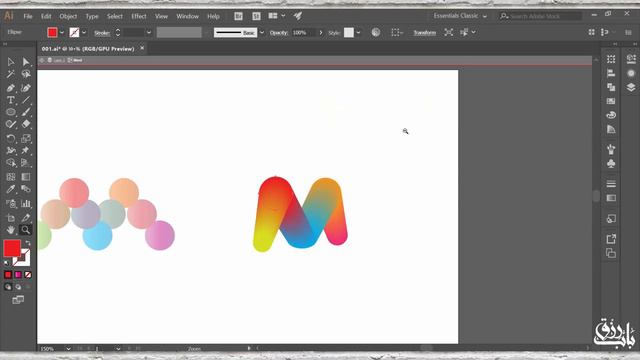Set paint mode to None
Screen dimensions: 640x360
pos(28,275)
